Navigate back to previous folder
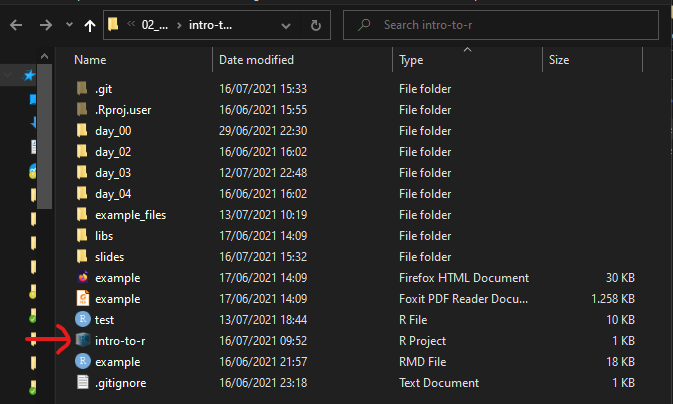The height and width of the screenshot is (404, 673). coord(15,24)
